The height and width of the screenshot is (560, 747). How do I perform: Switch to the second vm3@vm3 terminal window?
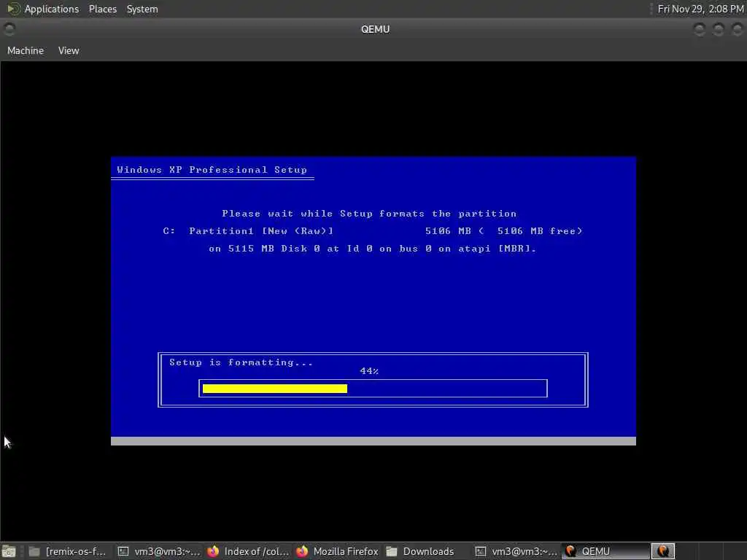tap(516, 551)
